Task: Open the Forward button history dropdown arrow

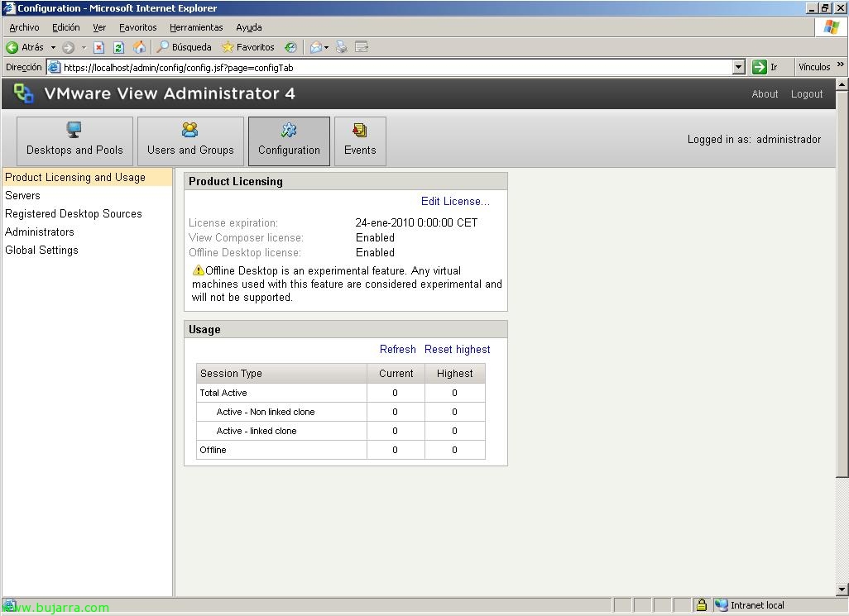Action: click(84, 48)
